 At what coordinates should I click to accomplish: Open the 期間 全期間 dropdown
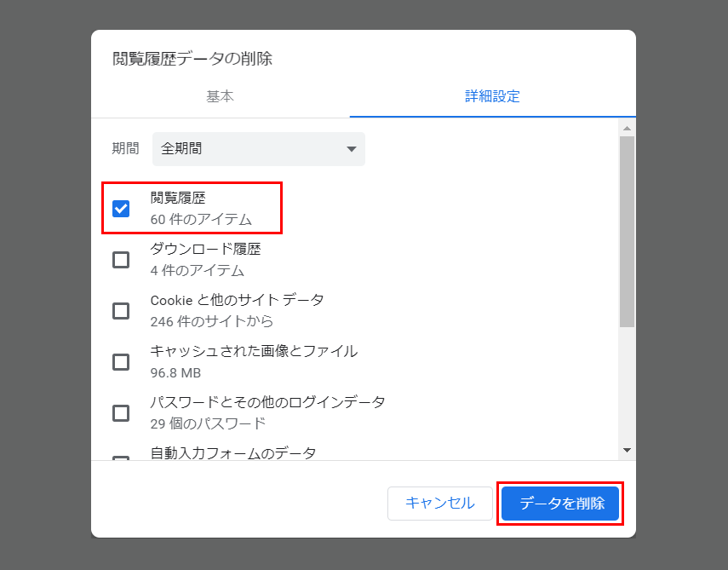coord(259,149)
